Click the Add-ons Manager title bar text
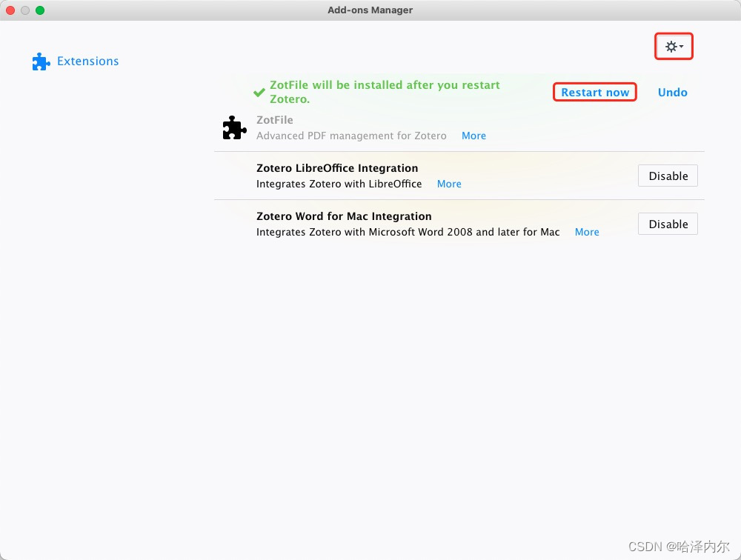Screen dimensions: 741x560 (x=370, y=10)
